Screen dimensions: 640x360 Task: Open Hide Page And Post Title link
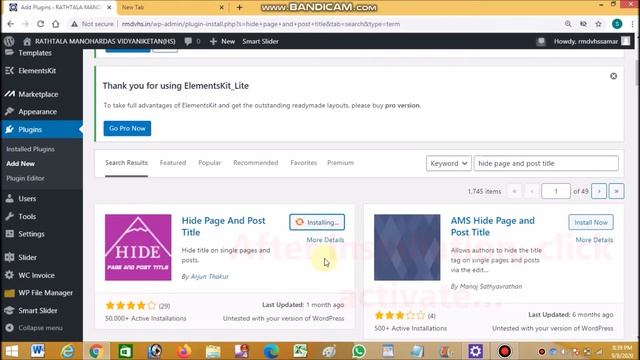[223, 227]
